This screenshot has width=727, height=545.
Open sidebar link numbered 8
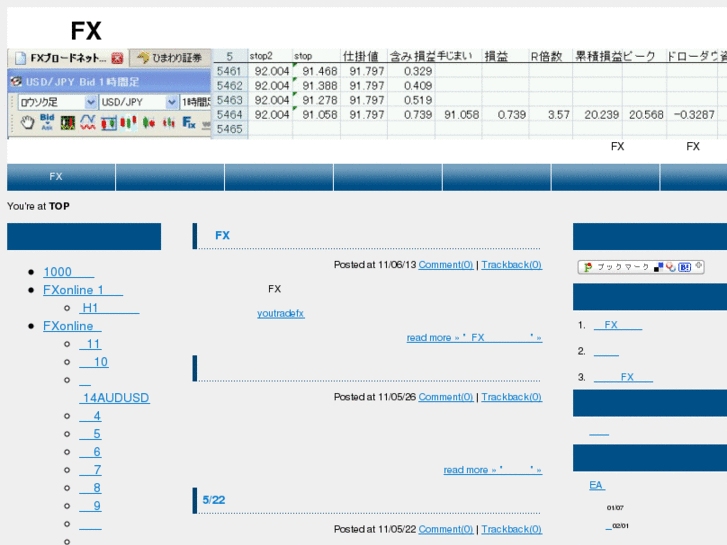90,488
